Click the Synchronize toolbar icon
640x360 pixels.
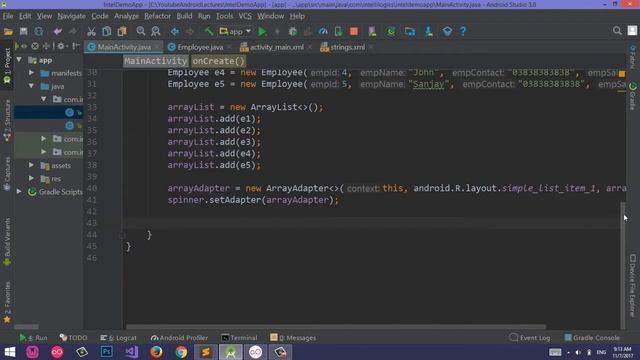39,31
